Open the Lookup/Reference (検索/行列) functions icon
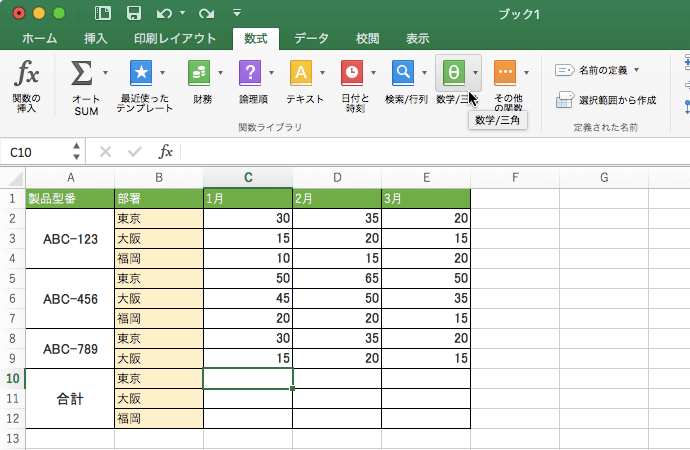This screenshot has height=450, width=690. [403, 73]
